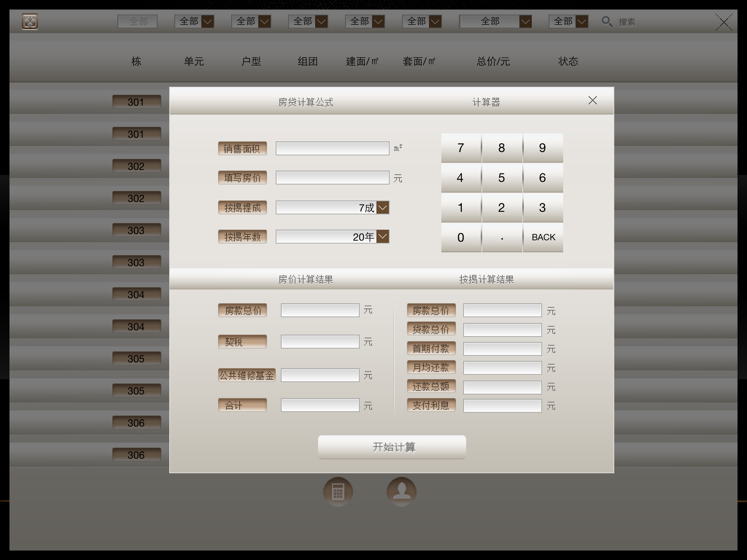Screen dimensions: 747x560
Task: Click the 房价计算结果 section title
Action: click(306, 279)
